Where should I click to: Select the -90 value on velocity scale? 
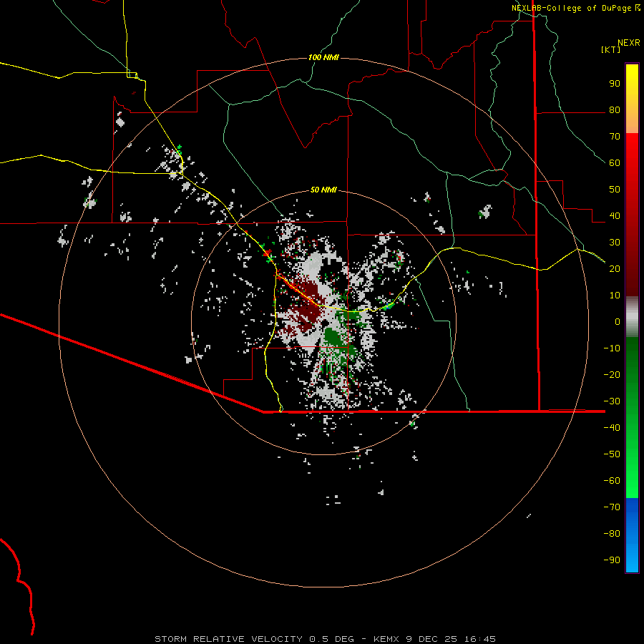click(x=612, y=560)
